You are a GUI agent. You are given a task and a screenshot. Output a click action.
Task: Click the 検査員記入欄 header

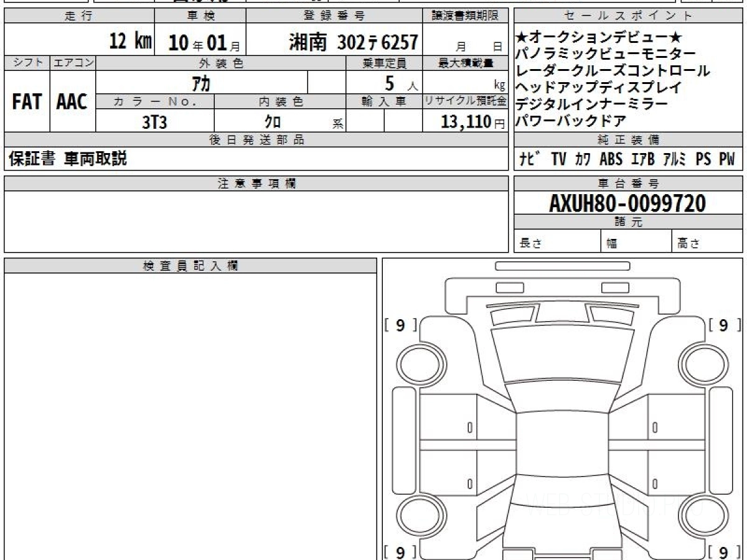click(x=190, y=266)
